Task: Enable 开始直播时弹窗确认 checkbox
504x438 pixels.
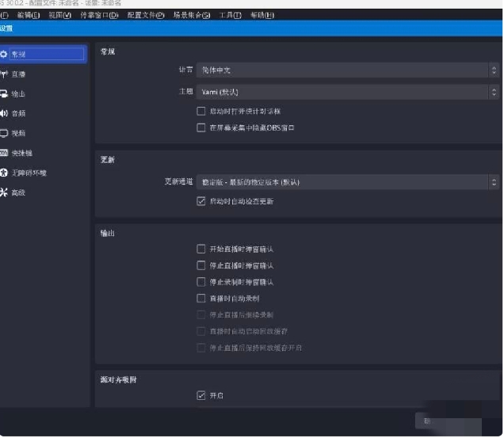Action: [201, 249]
